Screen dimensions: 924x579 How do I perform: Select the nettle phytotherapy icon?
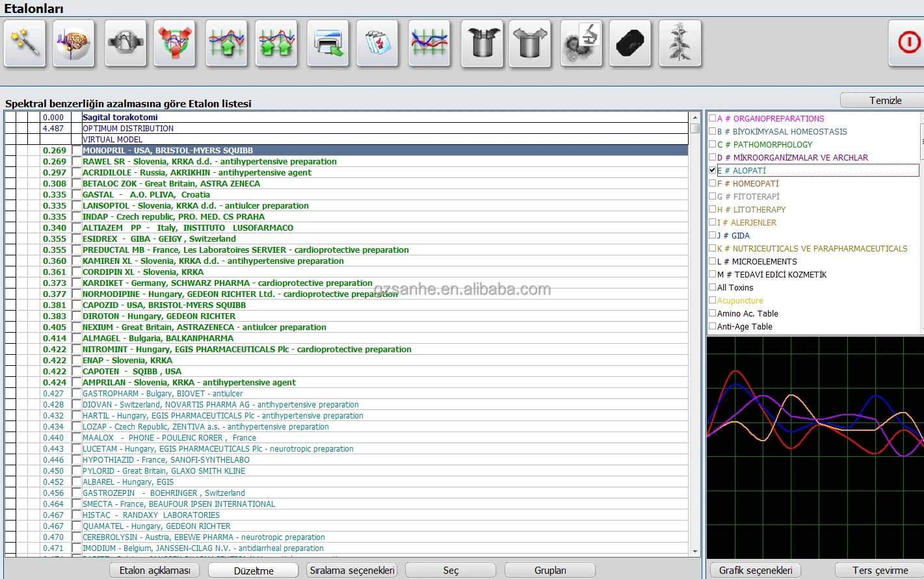point(680,43)
